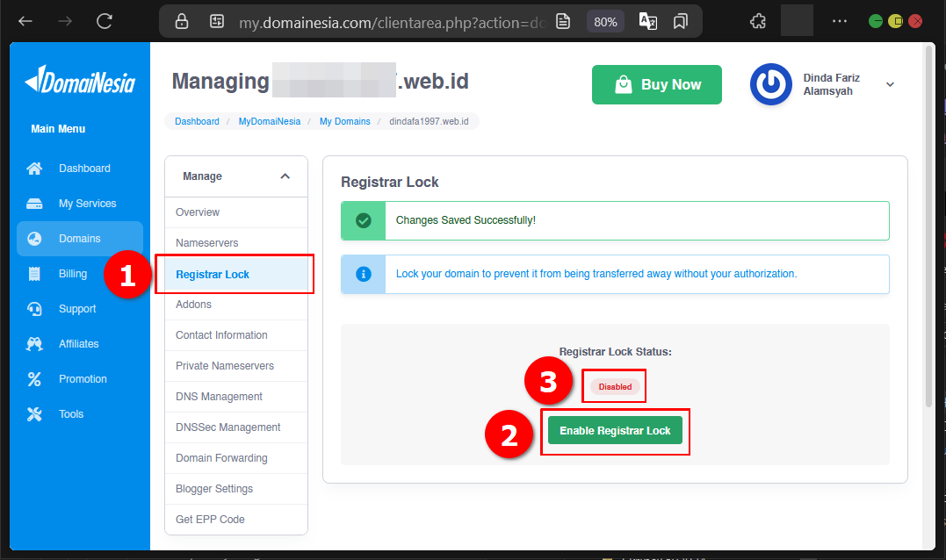The height and width of the screenshot is (560, 946).
Task: Open Dashboard from the main menu
Action: [x=84, y=169]
